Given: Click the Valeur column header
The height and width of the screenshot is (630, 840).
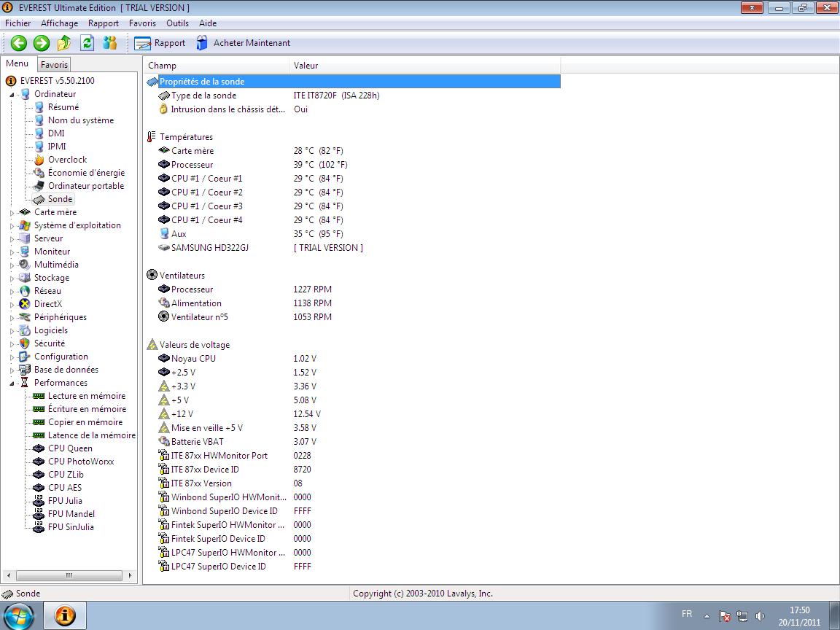Looking at the screenshot, I should 306,66.
